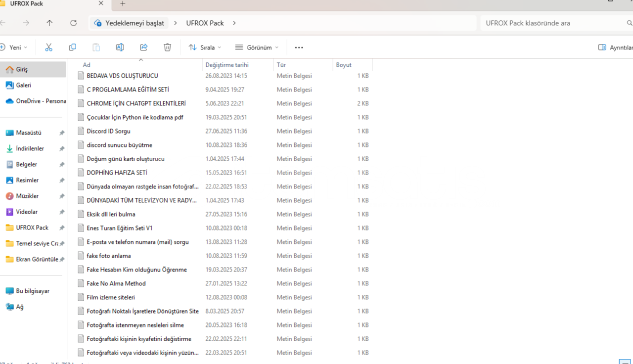Expand chevron after UFROX Pack in breadcrumb
The width and height of the screenshot is (633, 364).
234,23
